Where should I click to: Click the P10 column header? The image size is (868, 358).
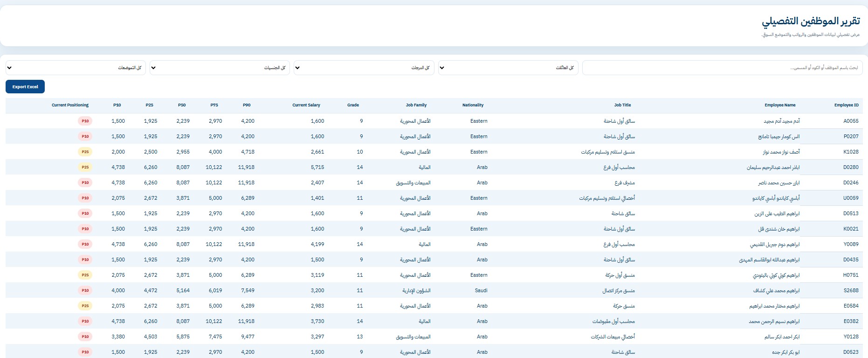[117, 105]
